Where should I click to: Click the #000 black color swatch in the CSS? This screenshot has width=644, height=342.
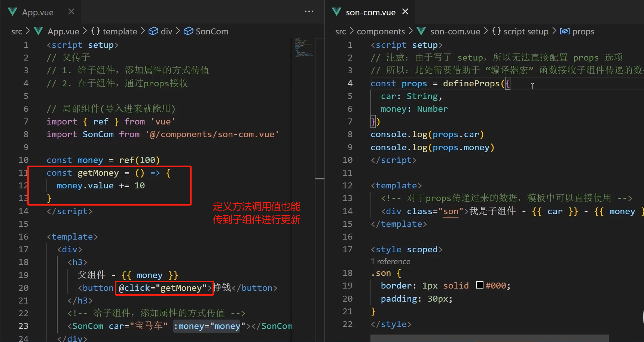(x=479, y=285)
